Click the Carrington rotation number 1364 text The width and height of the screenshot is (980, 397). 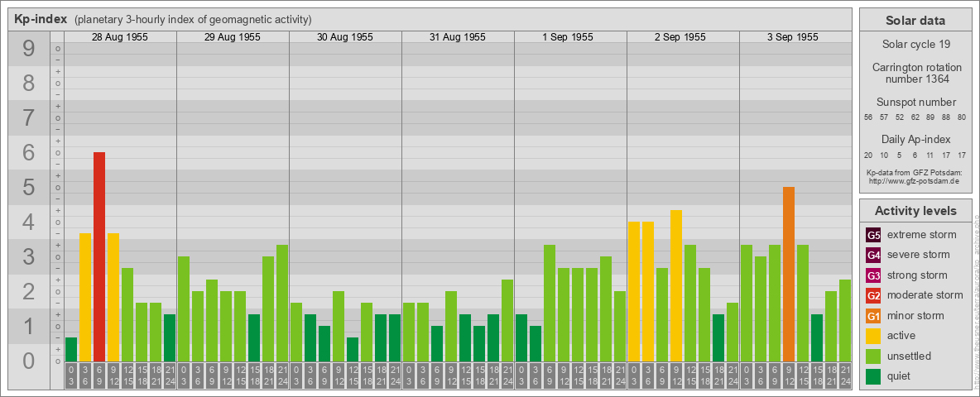(916, 73)
